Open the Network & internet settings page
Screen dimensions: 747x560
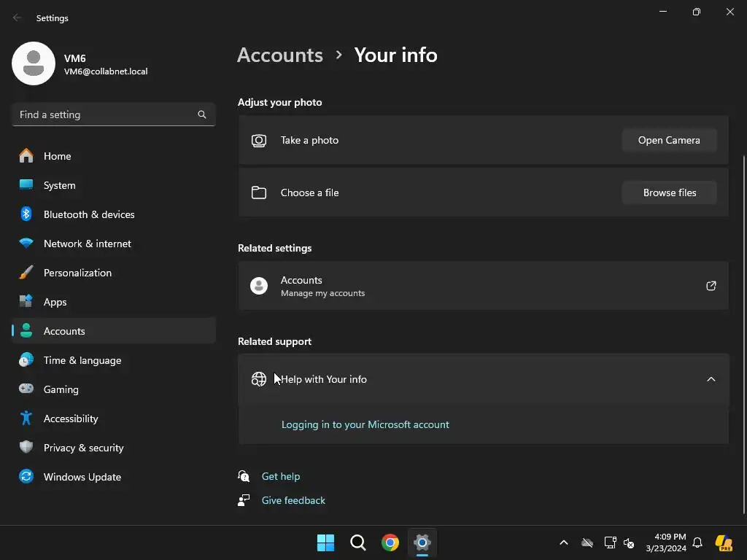pyautogui.click(x=88, y=244)
